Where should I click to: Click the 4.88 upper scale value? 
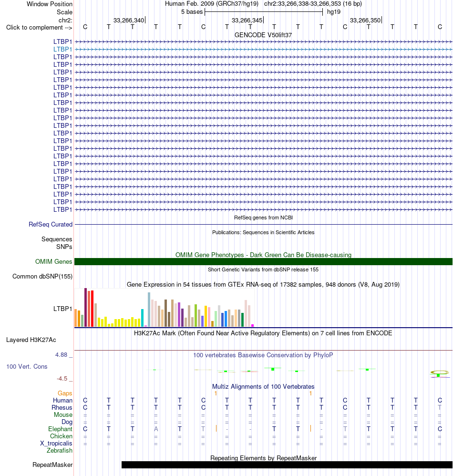coord(62,355)
